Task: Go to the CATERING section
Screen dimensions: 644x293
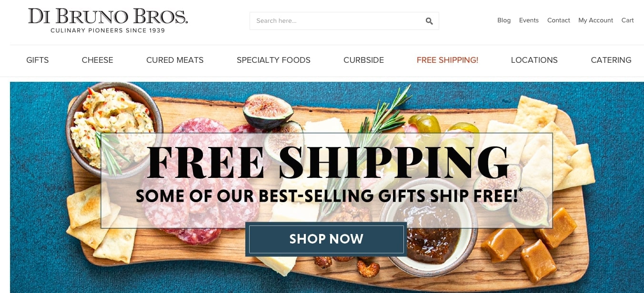Action: coord(611,60)
